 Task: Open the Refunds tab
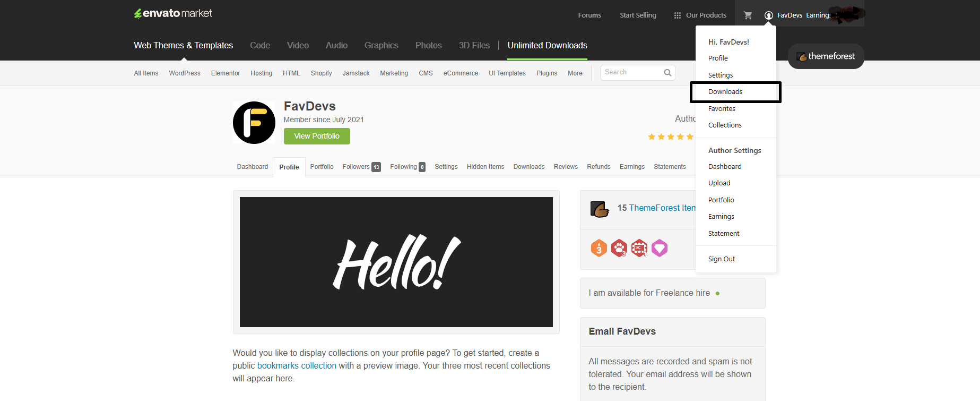599,167
